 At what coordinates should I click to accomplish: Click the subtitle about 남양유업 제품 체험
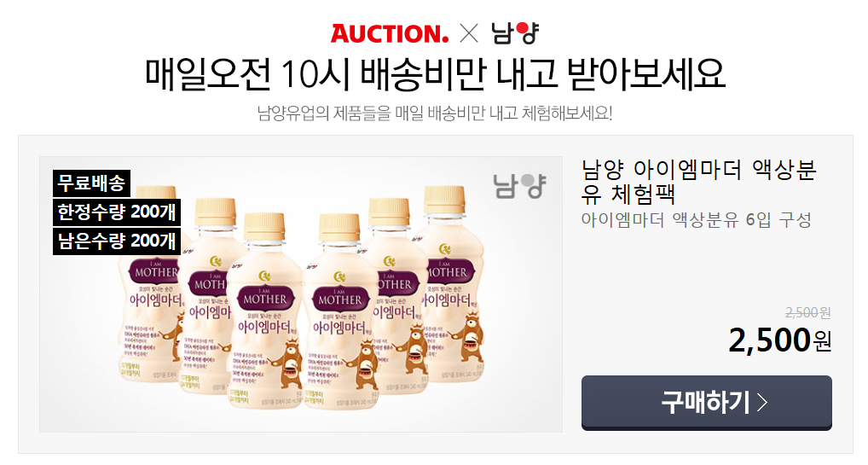pos(435,113)
